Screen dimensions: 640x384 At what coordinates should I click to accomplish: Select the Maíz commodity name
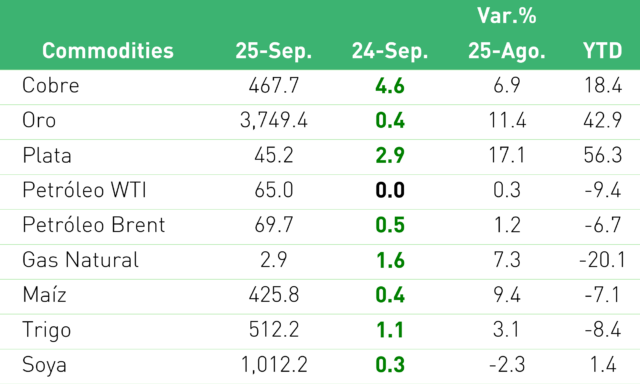44,295
